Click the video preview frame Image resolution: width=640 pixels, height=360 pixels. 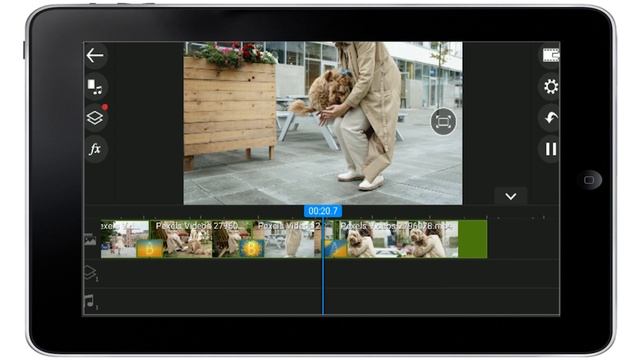pos(323,123)
